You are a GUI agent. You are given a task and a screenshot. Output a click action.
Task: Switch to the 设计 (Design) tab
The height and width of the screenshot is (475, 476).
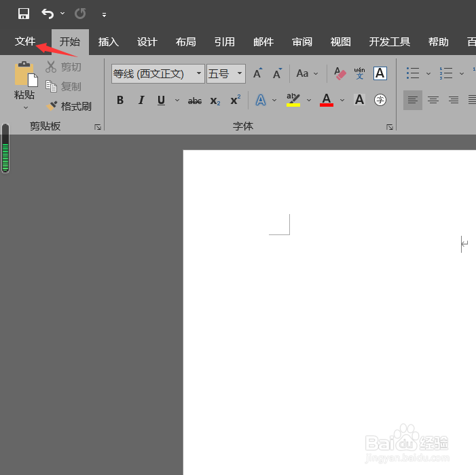pos(147,42)
